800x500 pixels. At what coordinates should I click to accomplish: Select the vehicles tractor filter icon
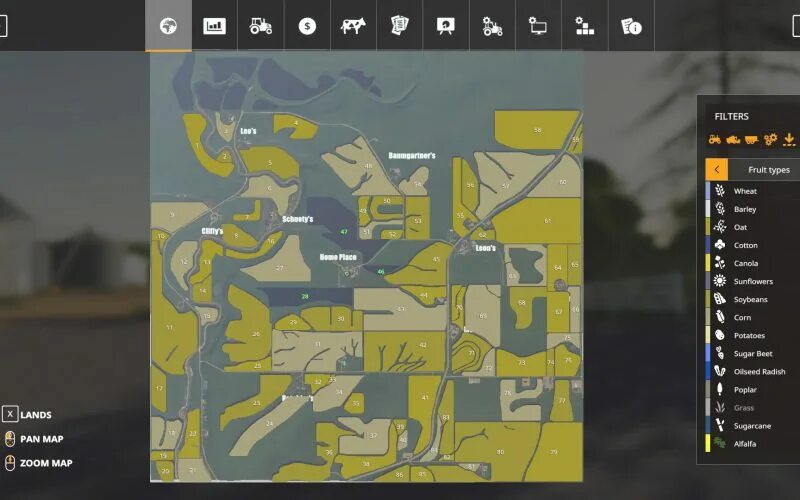714,139
